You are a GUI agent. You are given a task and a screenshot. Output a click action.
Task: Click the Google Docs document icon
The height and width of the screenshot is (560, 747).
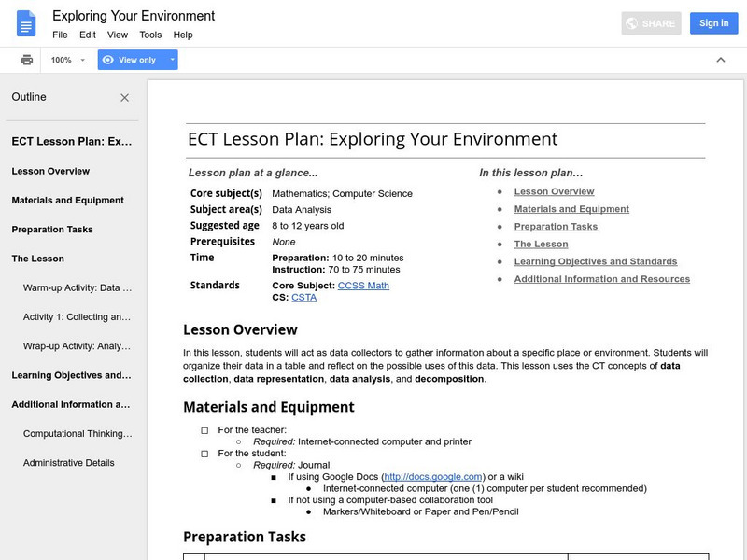26,24
